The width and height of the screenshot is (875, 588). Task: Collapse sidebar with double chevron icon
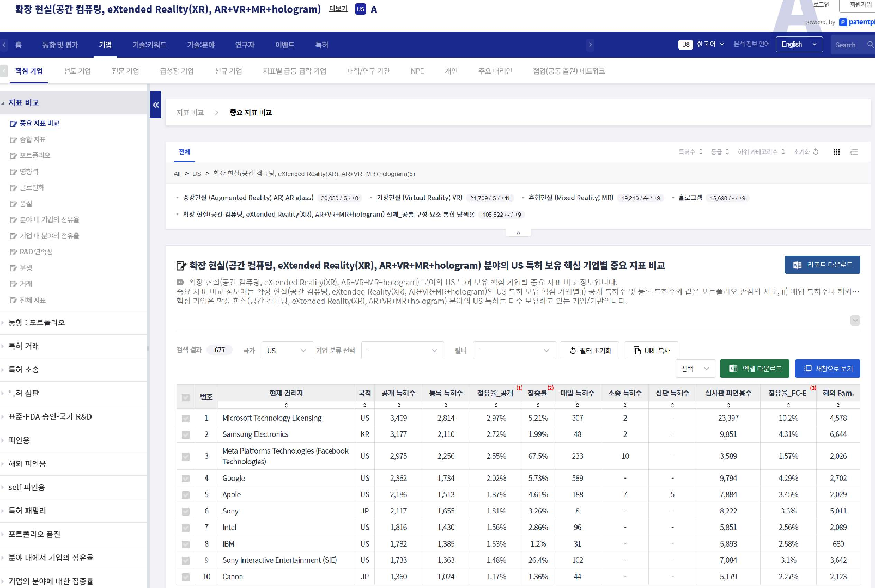(155, 105)
